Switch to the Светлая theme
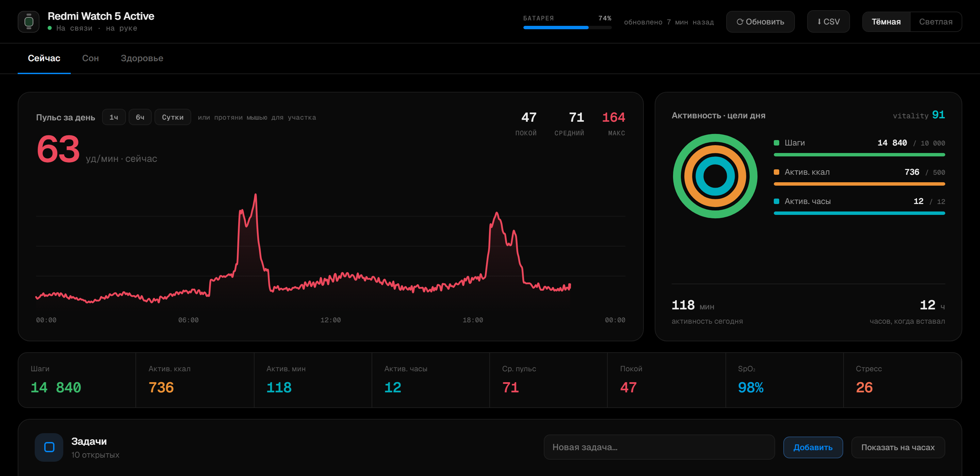This screenshot has width=980, height=476. (935, 22)
